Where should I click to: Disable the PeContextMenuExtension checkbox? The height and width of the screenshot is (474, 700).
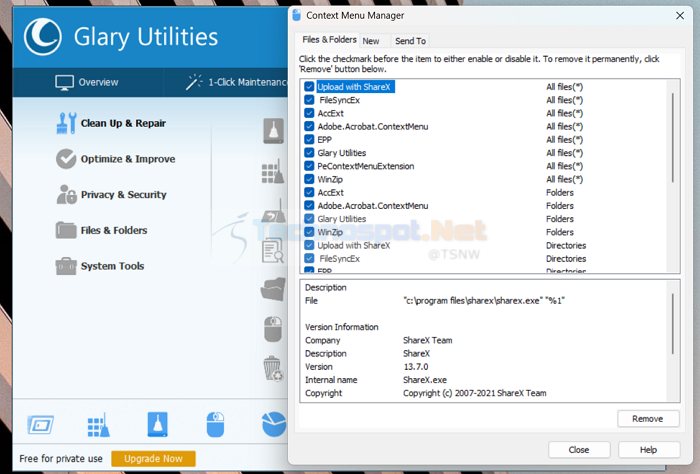pyautogui.click(x=309, y=166)
